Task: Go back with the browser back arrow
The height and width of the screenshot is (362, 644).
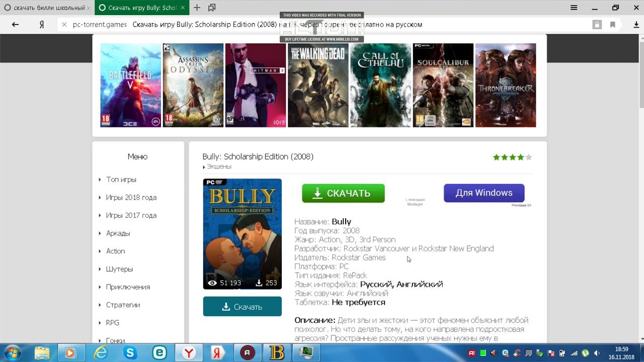Action: tap(15, 24)
